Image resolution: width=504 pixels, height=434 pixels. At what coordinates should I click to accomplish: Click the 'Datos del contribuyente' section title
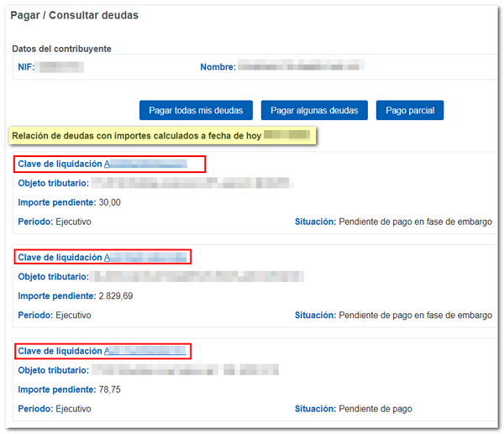coord(61,49)
